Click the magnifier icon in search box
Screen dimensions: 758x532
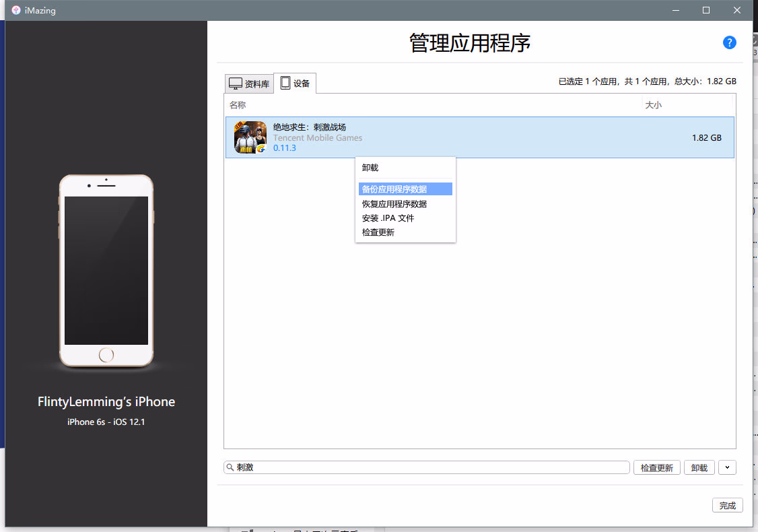(230, 467)
